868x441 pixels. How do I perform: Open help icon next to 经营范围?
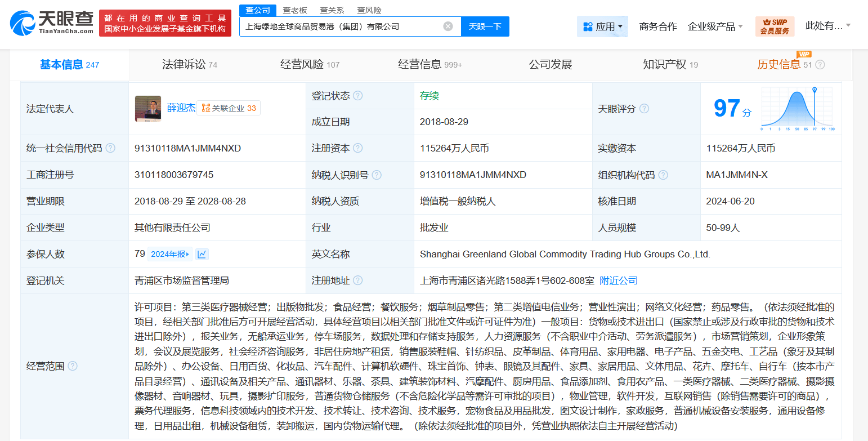click(73, 366)
